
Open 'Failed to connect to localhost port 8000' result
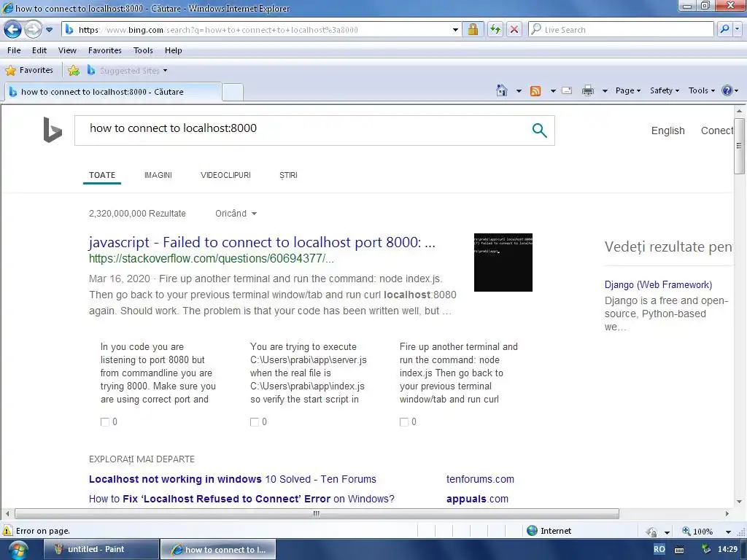(x=262, y=242)
